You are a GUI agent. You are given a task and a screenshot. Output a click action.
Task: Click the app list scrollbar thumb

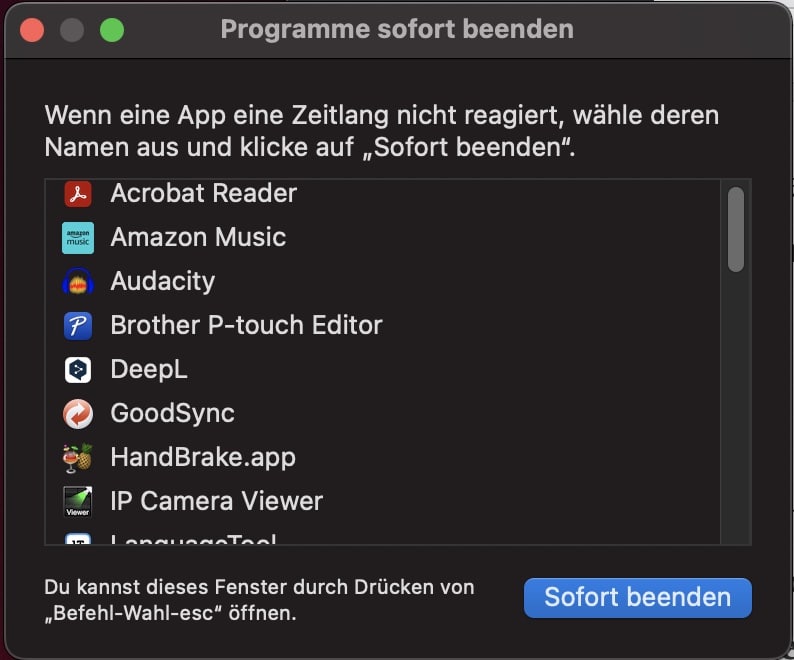click(735, 229)
